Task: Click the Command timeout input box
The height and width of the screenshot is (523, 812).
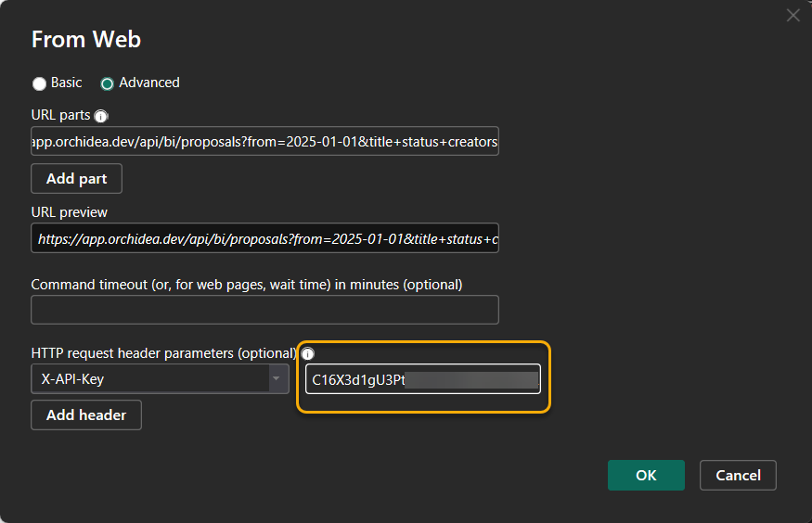Action: (264, 310)
